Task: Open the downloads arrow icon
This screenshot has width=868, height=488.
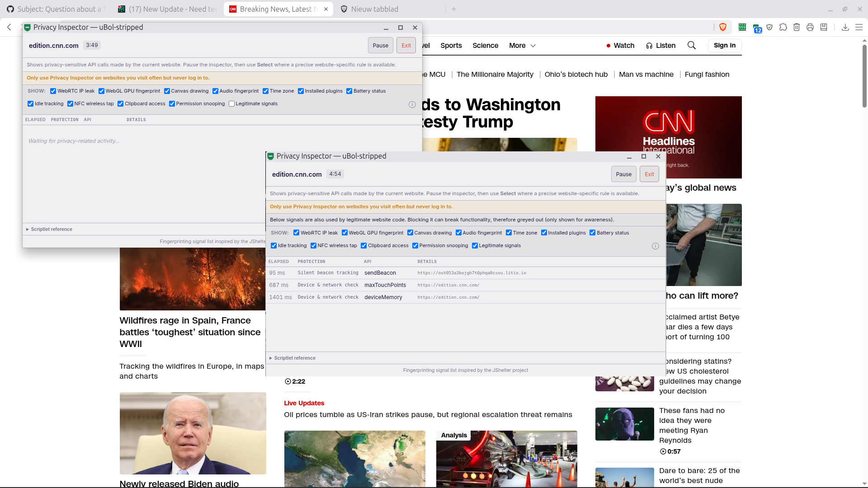Action: tap(845, 28)
